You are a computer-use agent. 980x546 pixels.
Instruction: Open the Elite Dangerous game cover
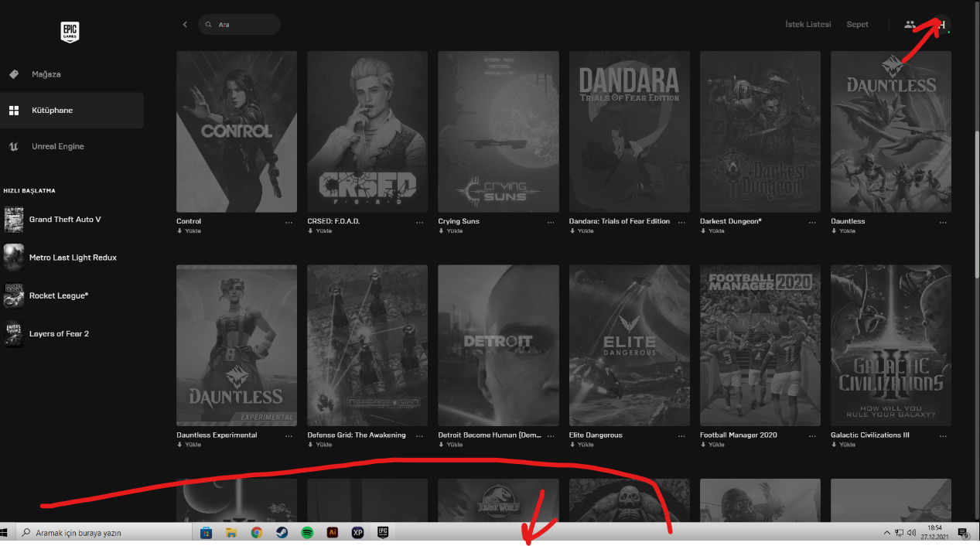pyautogui.click(x=630, y=346)
